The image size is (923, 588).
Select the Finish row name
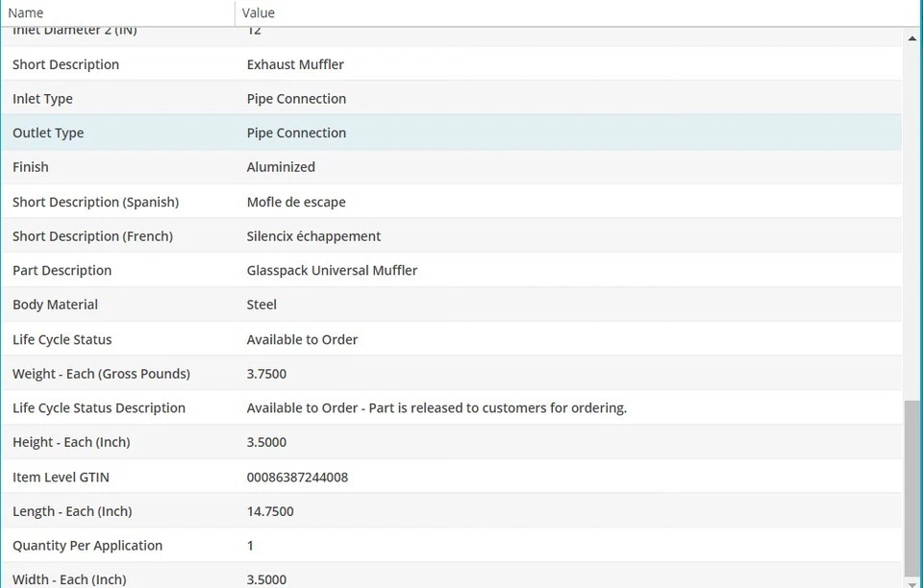click(x=30, y=167)
